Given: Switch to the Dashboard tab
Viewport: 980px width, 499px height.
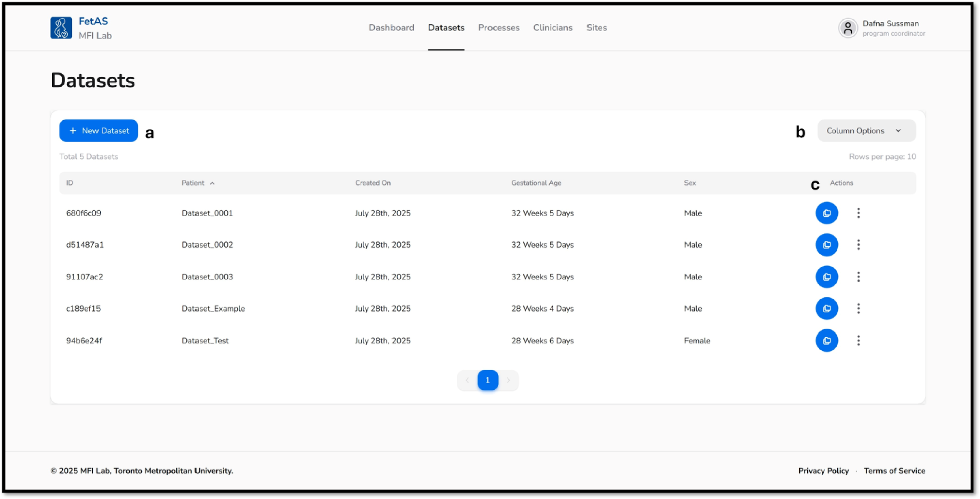Looking at the screenshot, I should point(391,28).
